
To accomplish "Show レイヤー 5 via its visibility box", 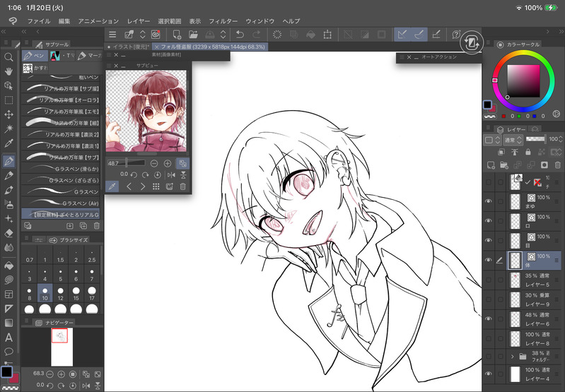I will point(489,280).
